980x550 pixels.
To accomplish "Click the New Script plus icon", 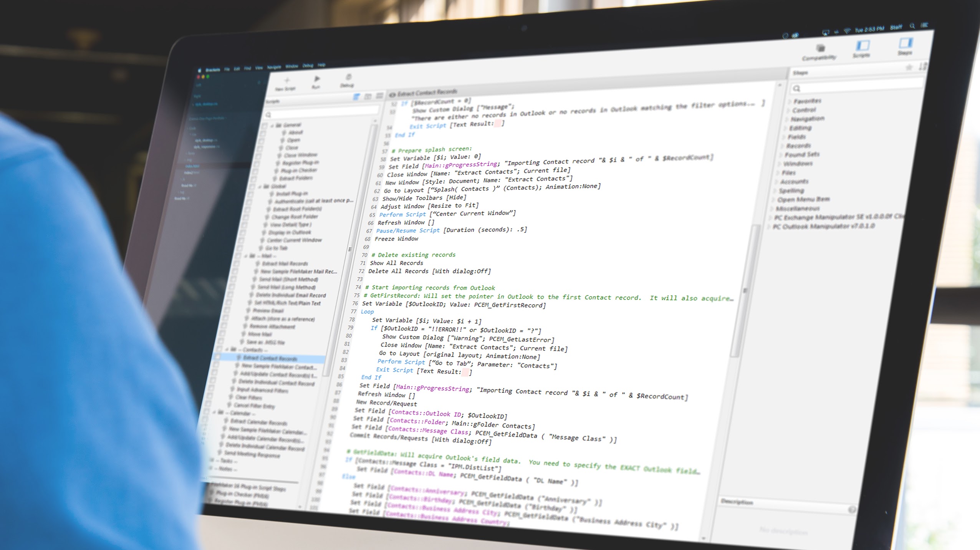I will pos(287,81).
